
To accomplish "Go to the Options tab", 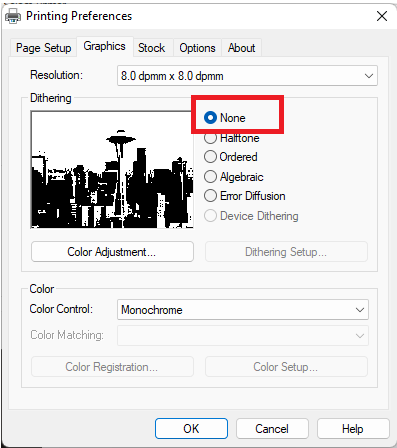I will (x=197, y=48).
